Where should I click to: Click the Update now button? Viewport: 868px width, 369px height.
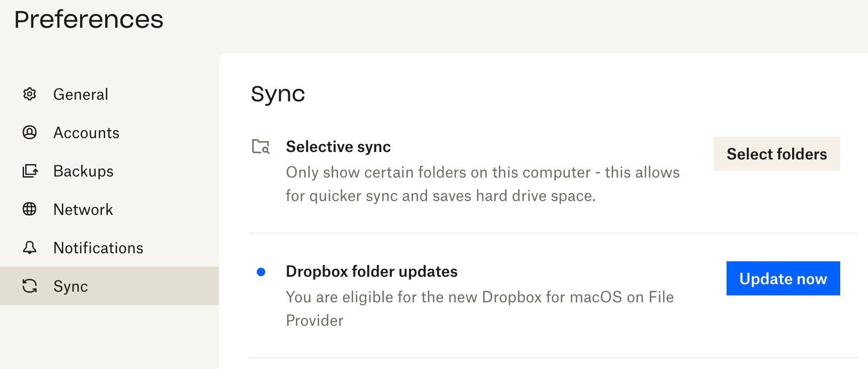[x=783, y=278]
